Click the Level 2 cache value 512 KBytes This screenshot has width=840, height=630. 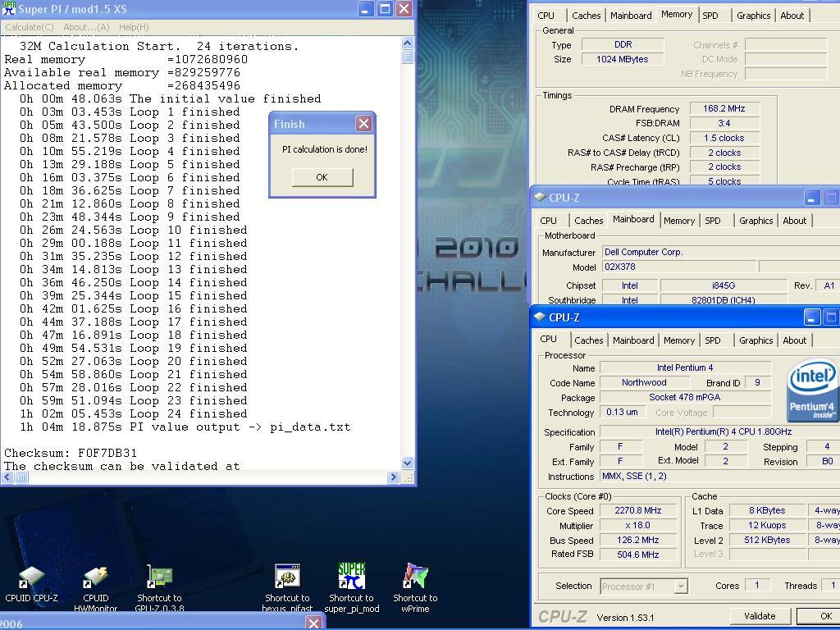pyautogui.click(x=767, y=540)
